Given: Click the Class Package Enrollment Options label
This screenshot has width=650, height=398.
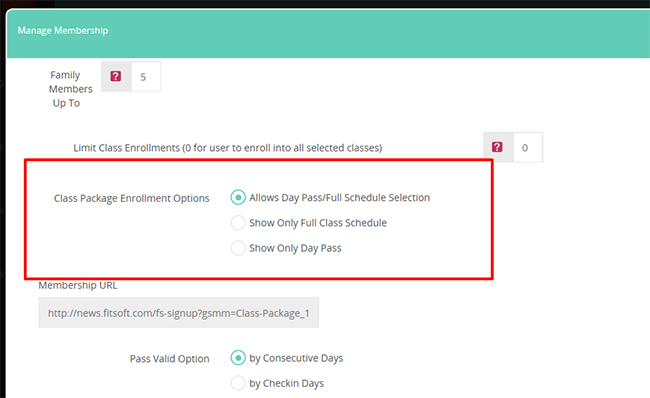Looking at the screenshot, I should pyautogui.click(x=131, y=198).
